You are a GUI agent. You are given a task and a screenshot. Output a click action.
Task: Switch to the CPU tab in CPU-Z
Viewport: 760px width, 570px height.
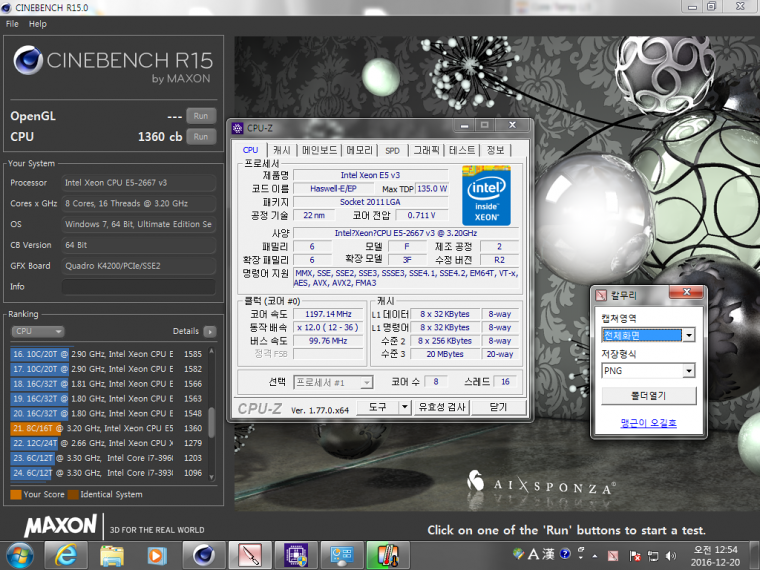251,150
